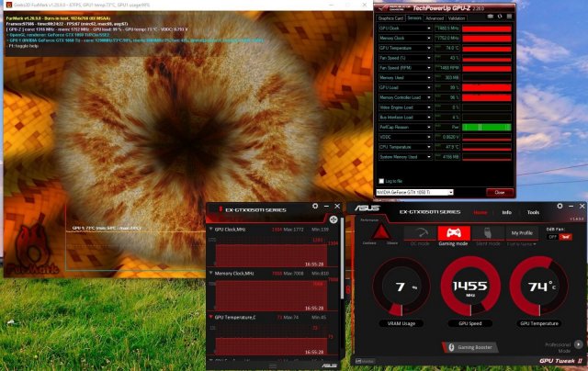
Task: Open GPU Clock sensor dropdown in GPU-Z
Action: 429,28
